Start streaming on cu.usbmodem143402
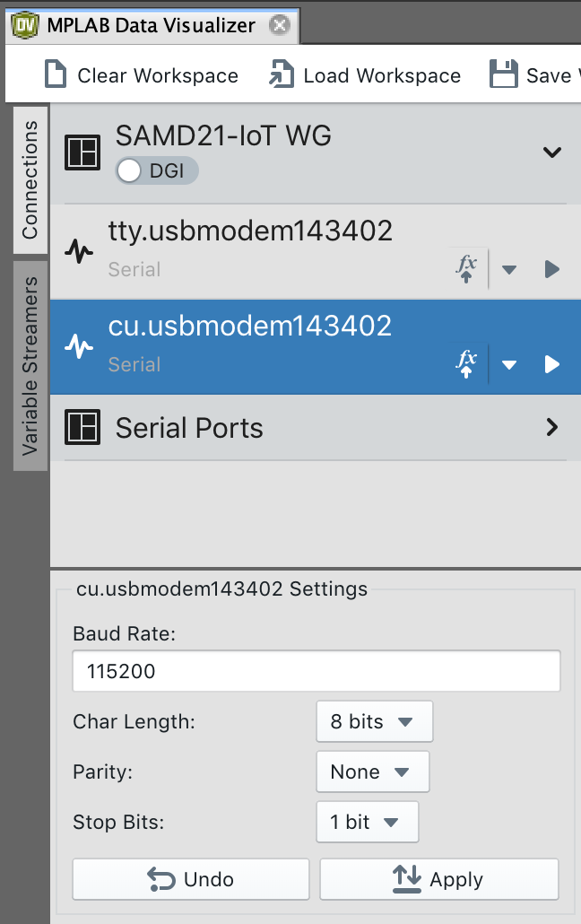Viewport: 581px width, 924px height. pyautogui.click(x=551, y=364)
